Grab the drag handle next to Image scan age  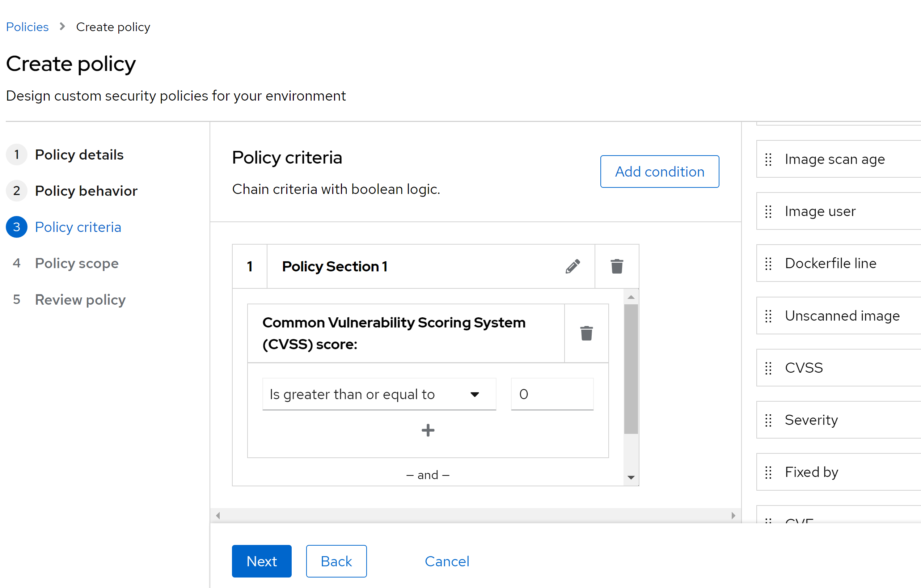pos(768,160)
